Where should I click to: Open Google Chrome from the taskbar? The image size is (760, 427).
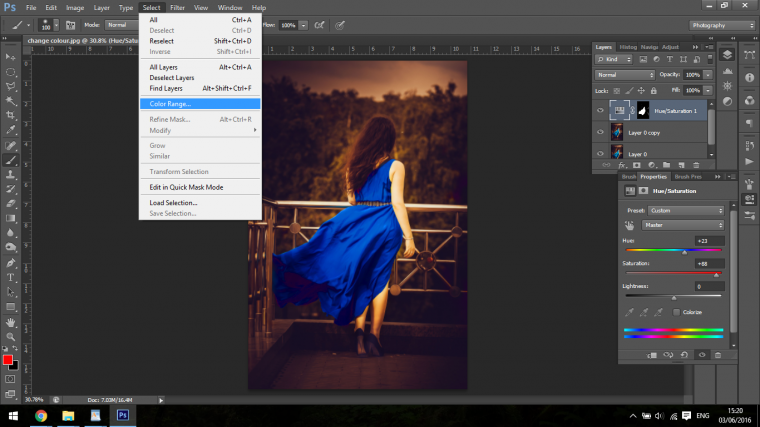[41, 416]
